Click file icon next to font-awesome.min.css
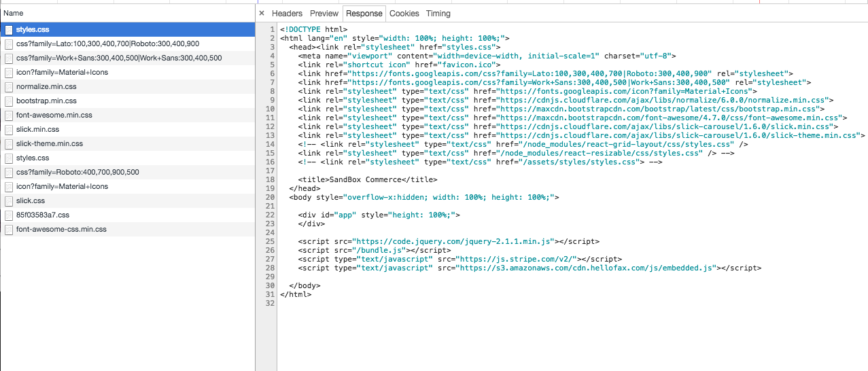 pos(9,116)
